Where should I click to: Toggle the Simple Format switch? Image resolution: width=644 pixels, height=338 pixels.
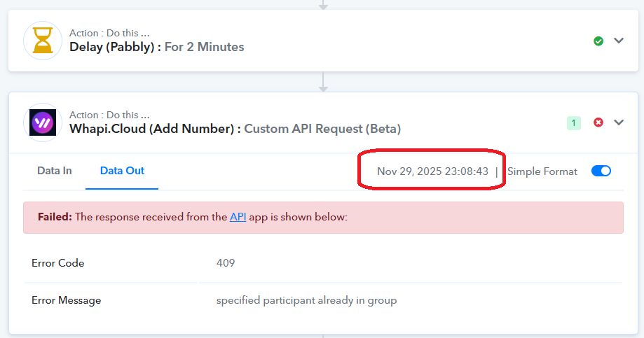click(601, 171)
